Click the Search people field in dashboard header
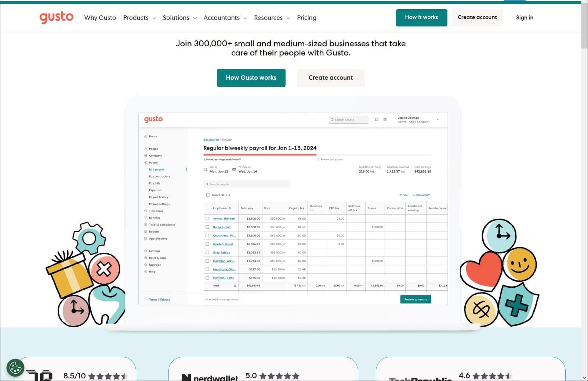The width and height of the screenshot is (588, 381). [x=349, y=120]
